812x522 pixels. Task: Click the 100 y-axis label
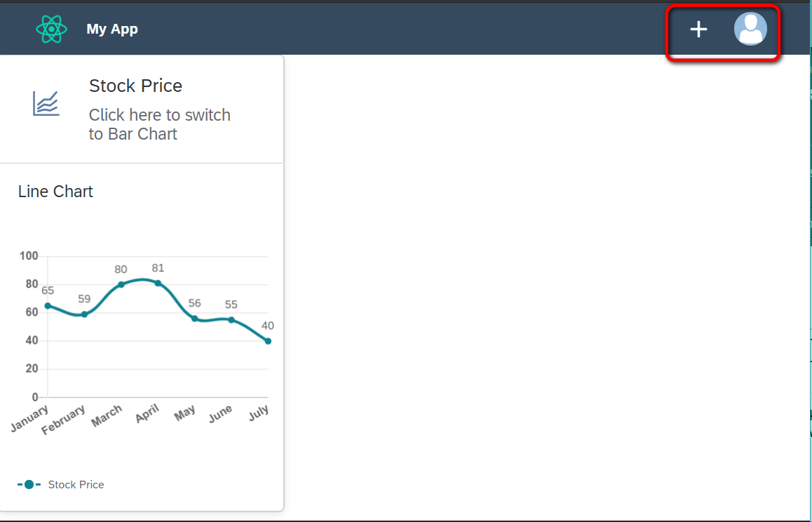click(x=29, y=256)
